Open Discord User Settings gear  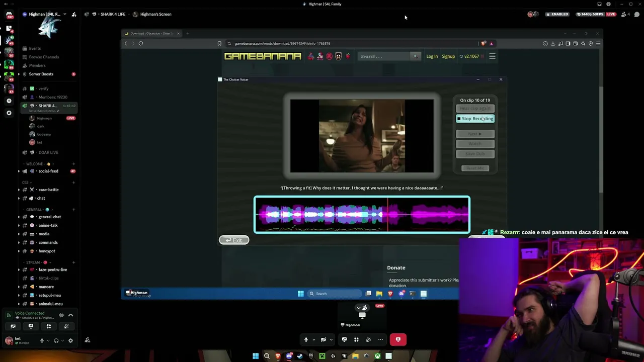point(70,340)
